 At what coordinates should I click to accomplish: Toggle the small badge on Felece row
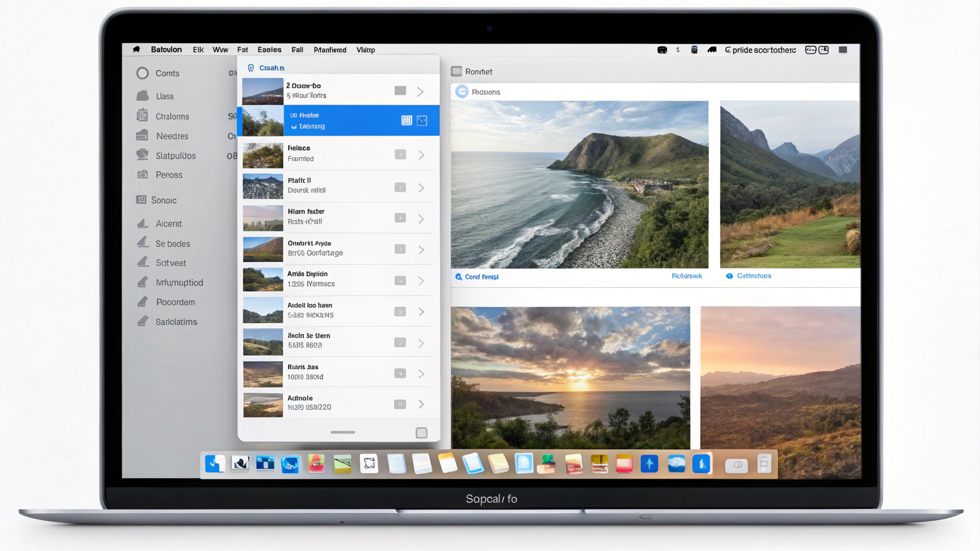click(x=400, y=155)
